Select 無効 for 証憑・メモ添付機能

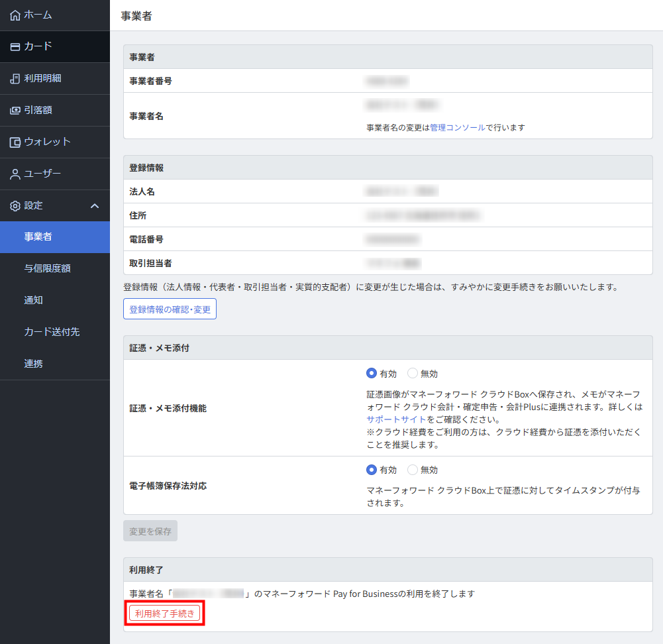point(413,374)
